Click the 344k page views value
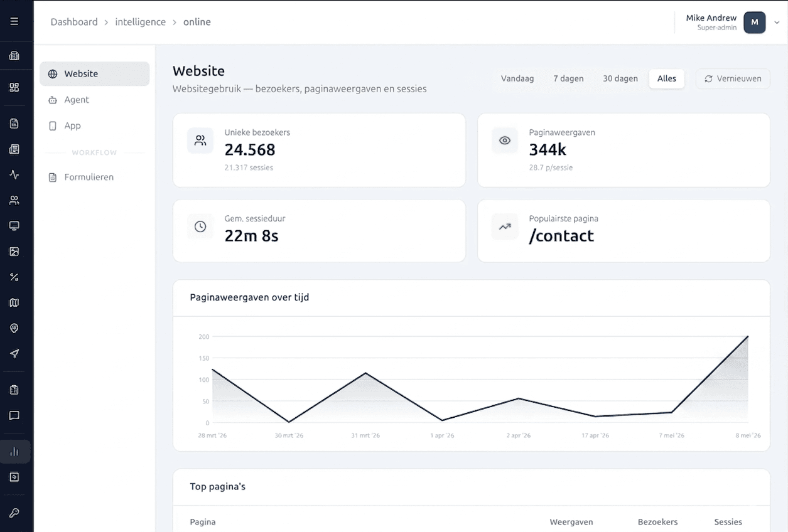 (x=548, y=149)
